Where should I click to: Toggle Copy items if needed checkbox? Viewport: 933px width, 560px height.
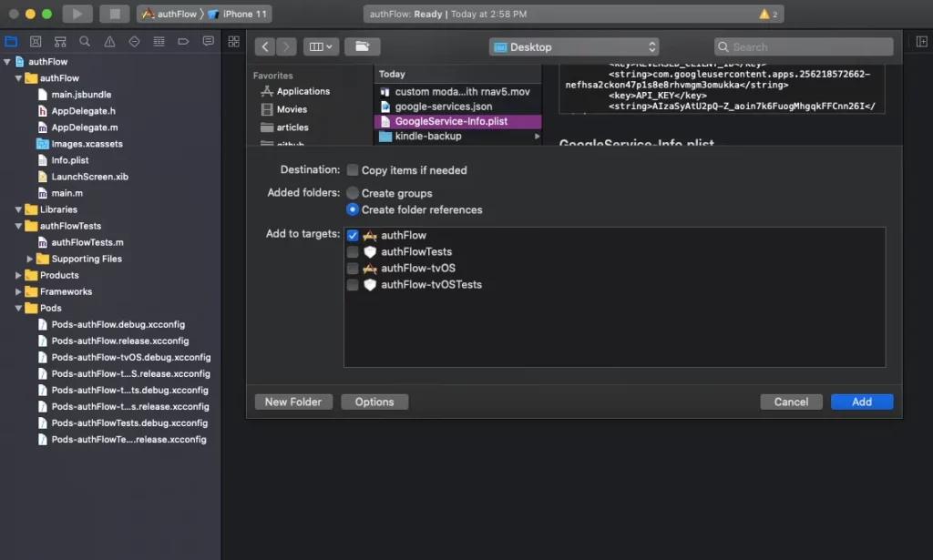[x=353, y=170]
